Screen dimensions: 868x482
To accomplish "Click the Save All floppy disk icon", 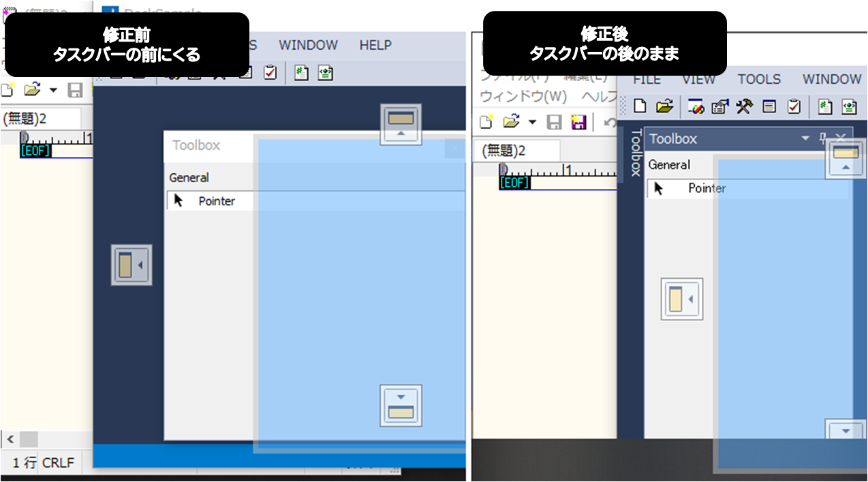I will pos(577,121).
